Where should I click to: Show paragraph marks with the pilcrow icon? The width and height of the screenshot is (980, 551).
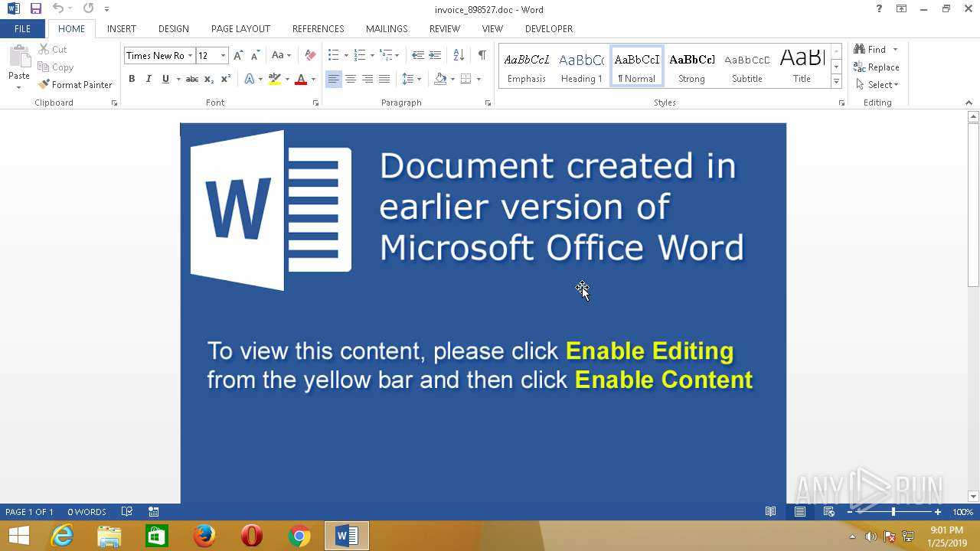coord(482,55)
